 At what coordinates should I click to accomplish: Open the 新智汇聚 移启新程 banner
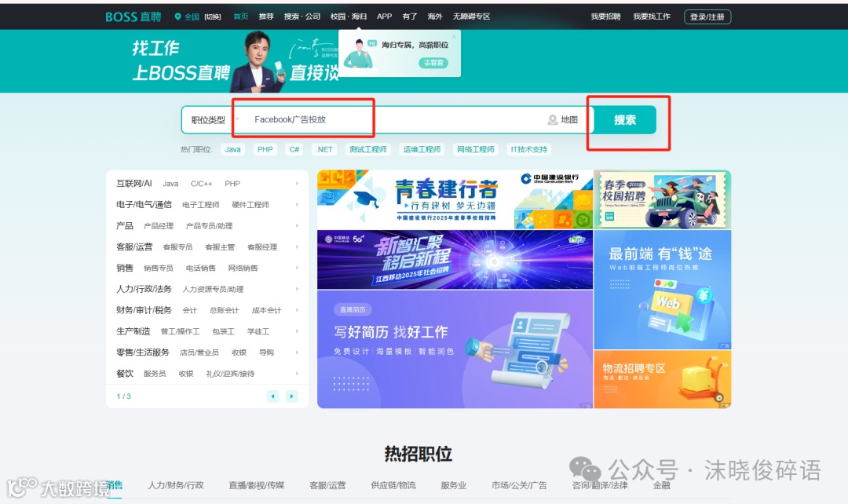pos(455,260)
